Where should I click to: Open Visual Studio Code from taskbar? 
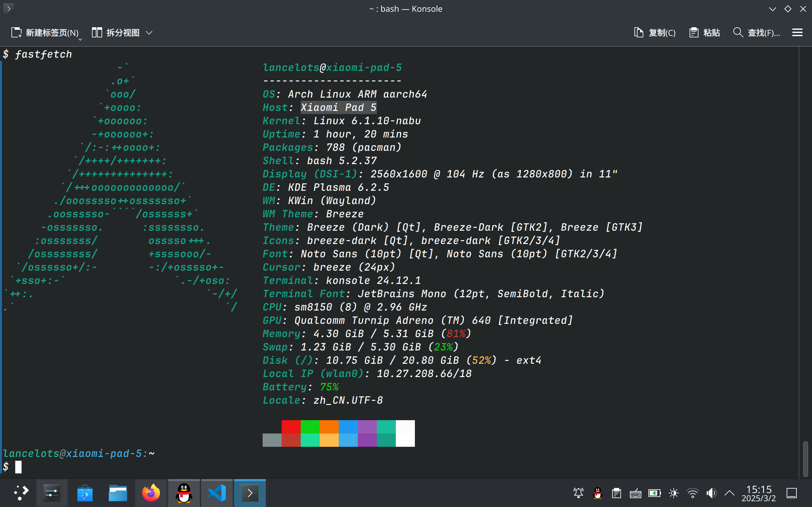[216, 493]
